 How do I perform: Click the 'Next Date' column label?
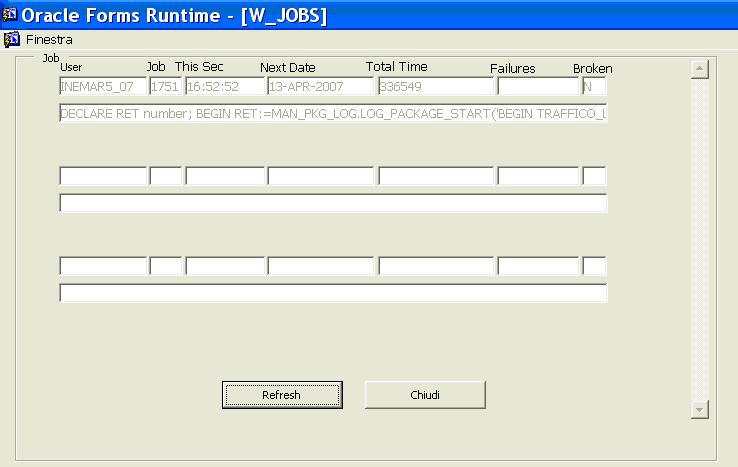288,68
